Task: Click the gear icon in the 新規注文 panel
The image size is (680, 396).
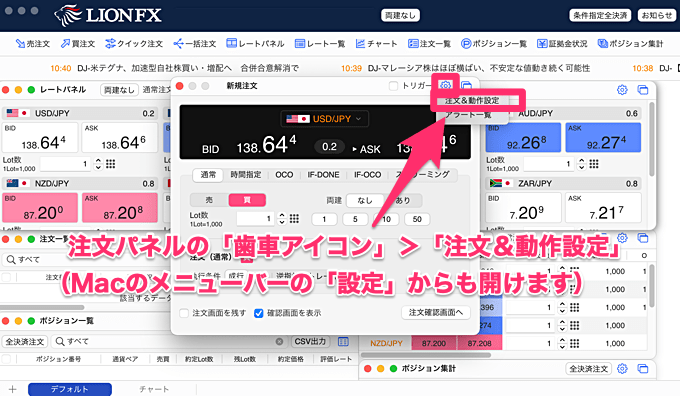Action: pyautogui.click(x=445, y=85)
